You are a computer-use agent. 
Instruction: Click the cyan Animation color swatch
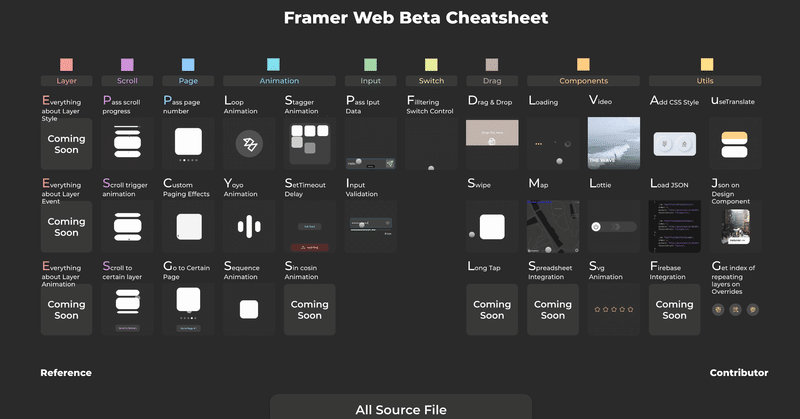[x=273, y=64]
